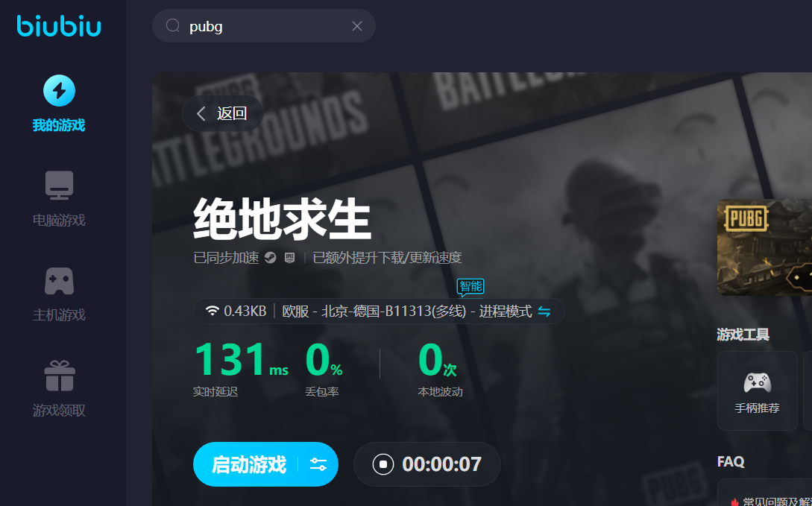Click the 0% packet loss value
Viewport: 812px width, 506px height.
click(x=324, y=360)
